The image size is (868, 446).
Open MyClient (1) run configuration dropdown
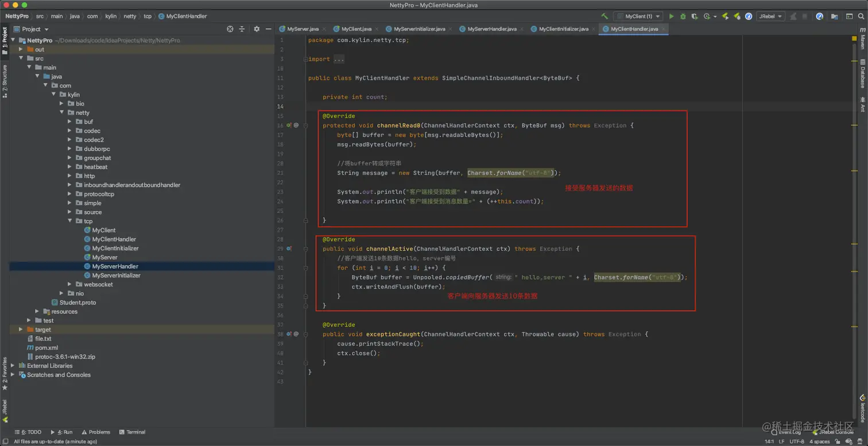click(638, 17)
